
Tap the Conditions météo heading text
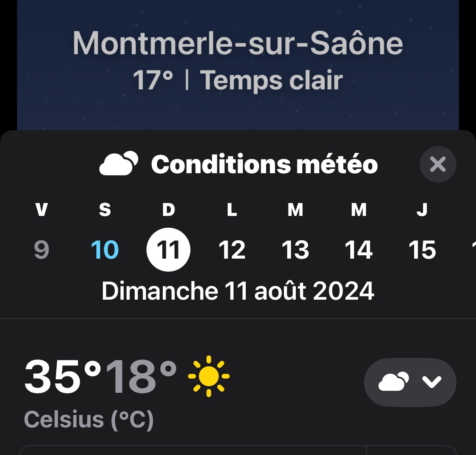click(x=264, y=164)
